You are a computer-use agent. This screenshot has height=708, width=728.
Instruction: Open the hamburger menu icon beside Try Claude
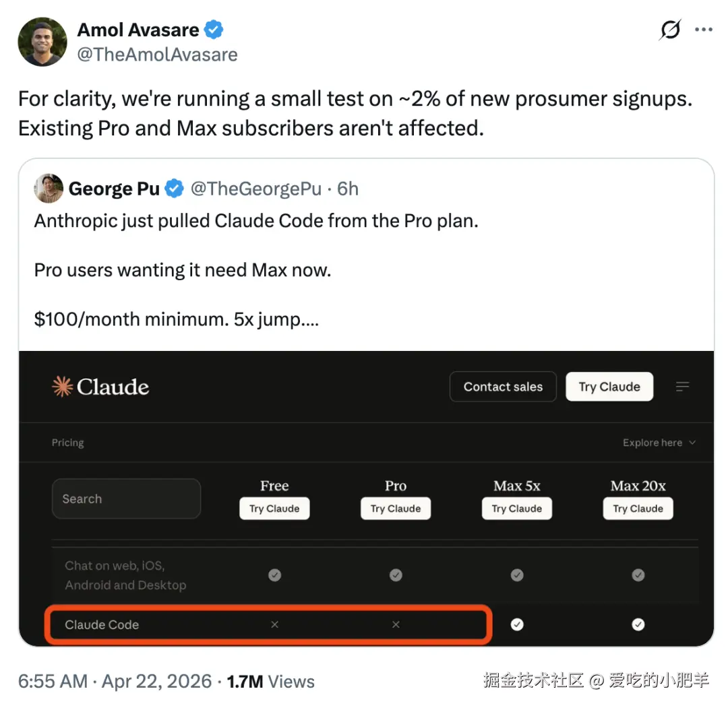pos(682,387)
